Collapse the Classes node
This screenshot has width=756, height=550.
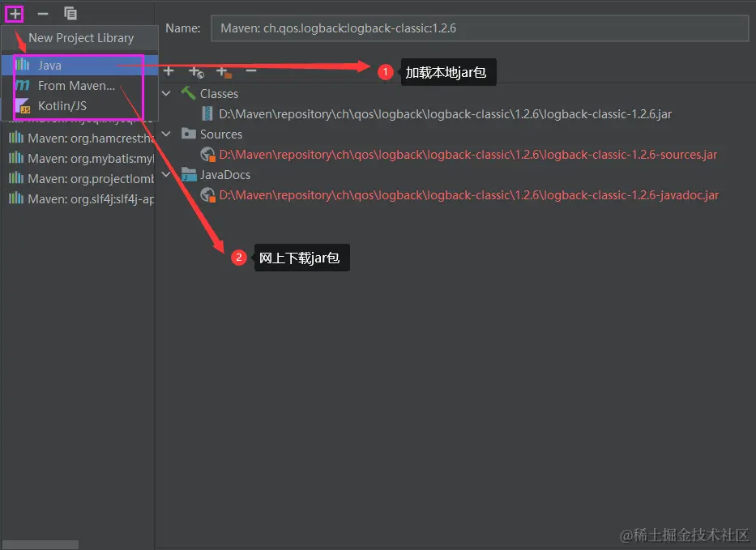166,93
